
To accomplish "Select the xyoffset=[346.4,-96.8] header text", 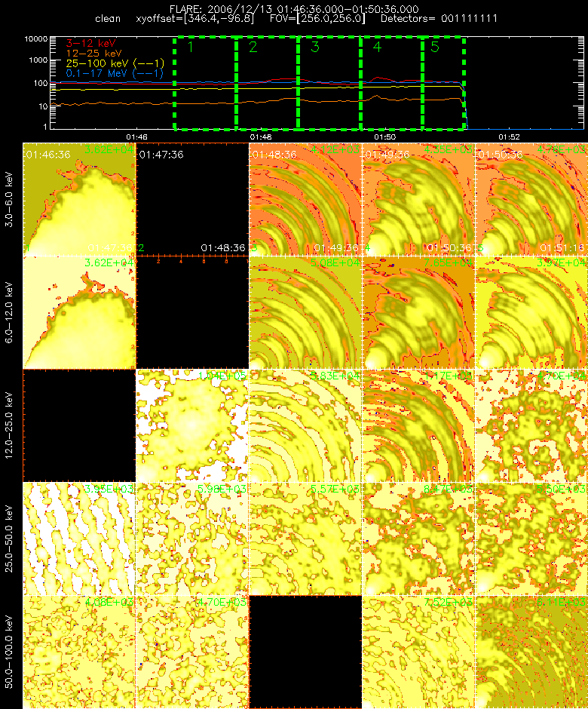I will (194, 19).
